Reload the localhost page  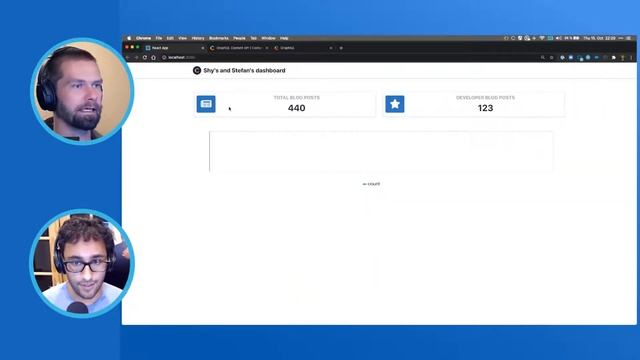coord(145,58)
